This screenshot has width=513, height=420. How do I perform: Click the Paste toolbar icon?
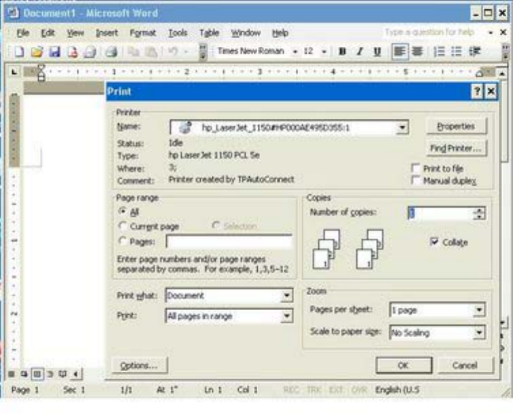pos(151,52)
